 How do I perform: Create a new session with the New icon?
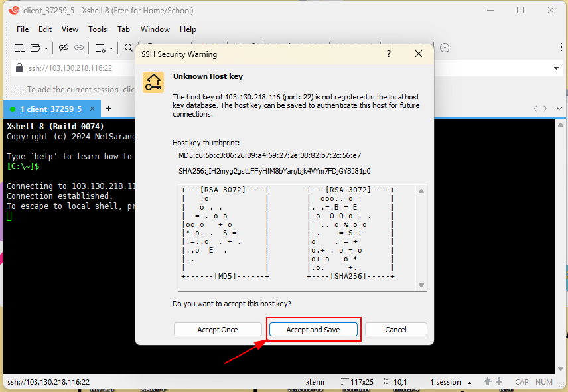coord(19,48)
